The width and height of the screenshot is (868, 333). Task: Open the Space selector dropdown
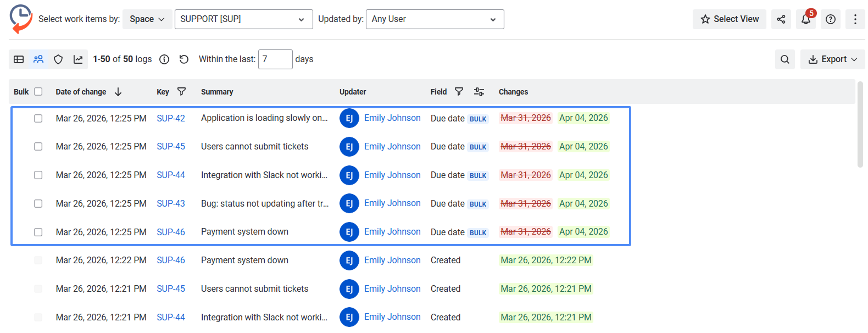click(x=147, y=19)
